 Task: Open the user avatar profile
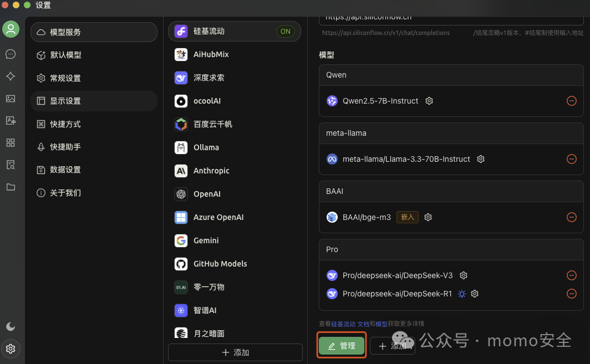tap(11, 29)
